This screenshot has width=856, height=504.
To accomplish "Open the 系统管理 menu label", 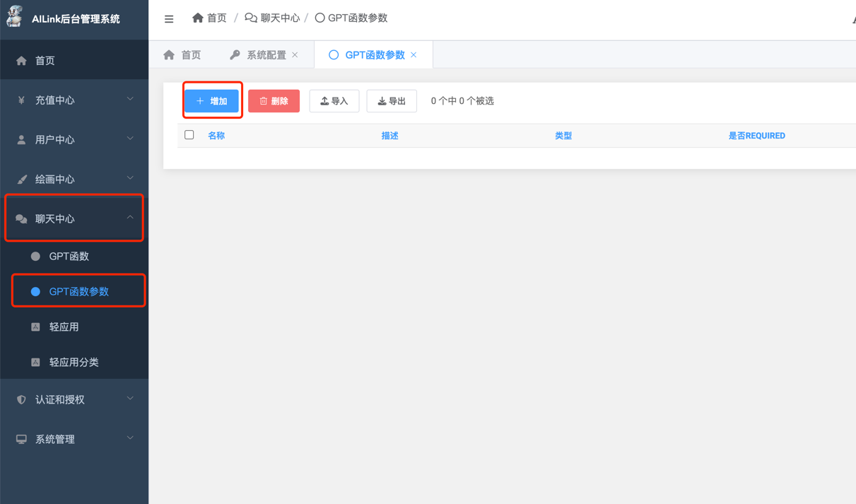I will pos(55,440).
